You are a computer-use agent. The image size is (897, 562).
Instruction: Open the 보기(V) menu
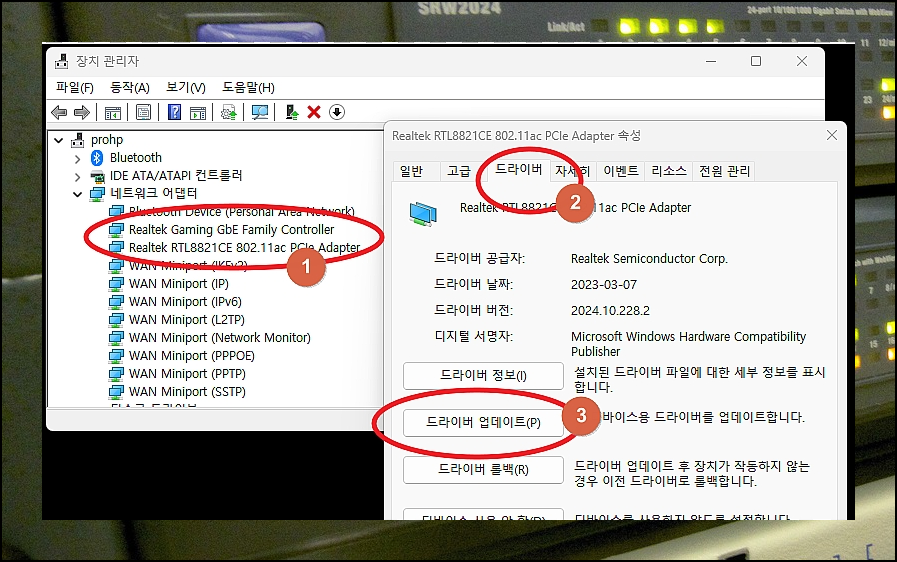[185, 88]
